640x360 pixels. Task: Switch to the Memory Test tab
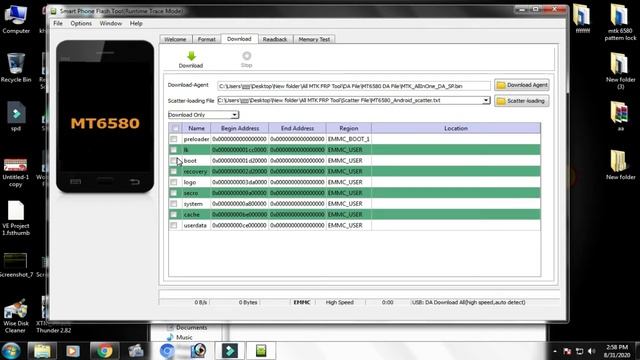click(314, 39)
